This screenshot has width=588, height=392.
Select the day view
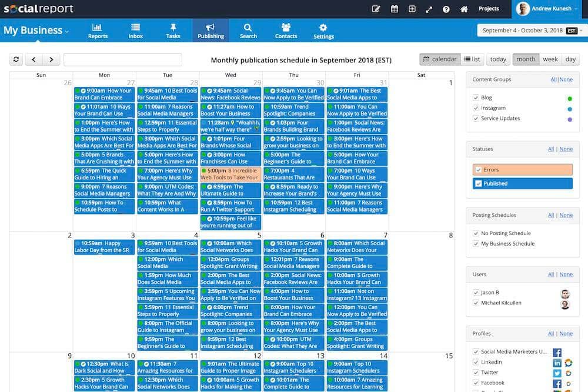click(570, 59)
